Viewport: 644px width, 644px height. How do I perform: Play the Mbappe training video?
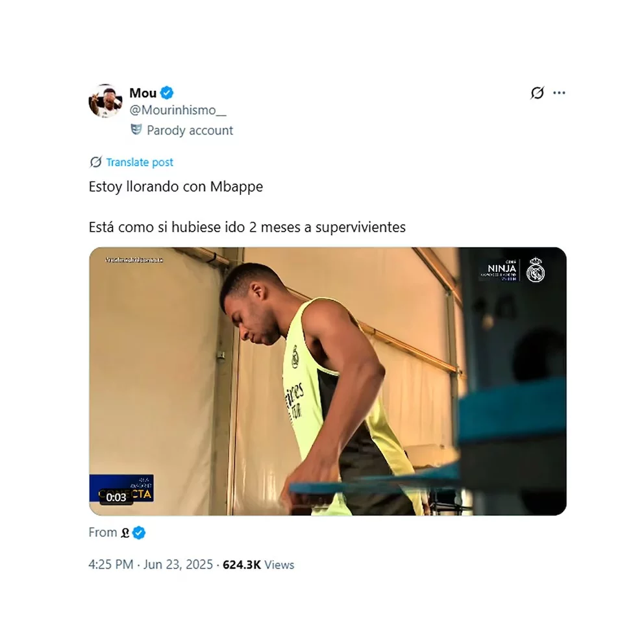(328, 381)
